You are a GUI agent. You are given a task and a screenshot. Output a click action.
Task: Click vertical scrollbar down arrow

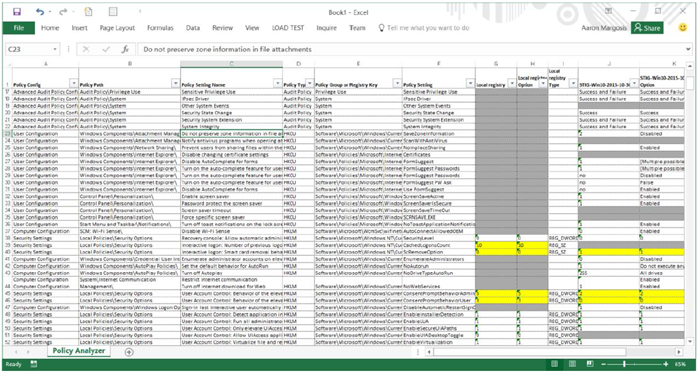[690, 341]
